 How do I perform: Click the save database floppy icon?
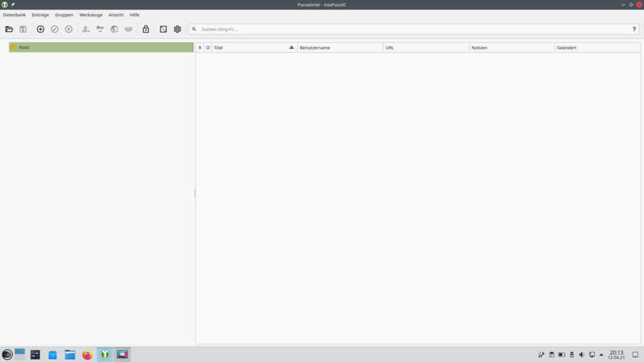23,29
